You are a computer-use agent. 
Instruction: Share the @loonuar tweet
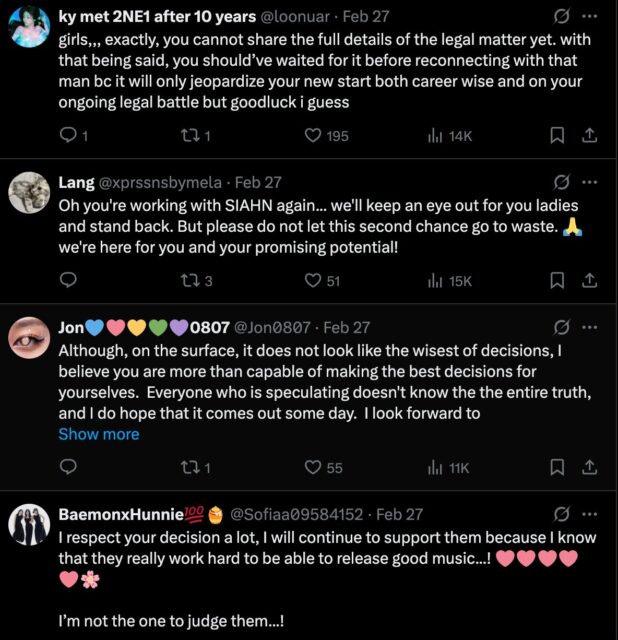[590, 135]
